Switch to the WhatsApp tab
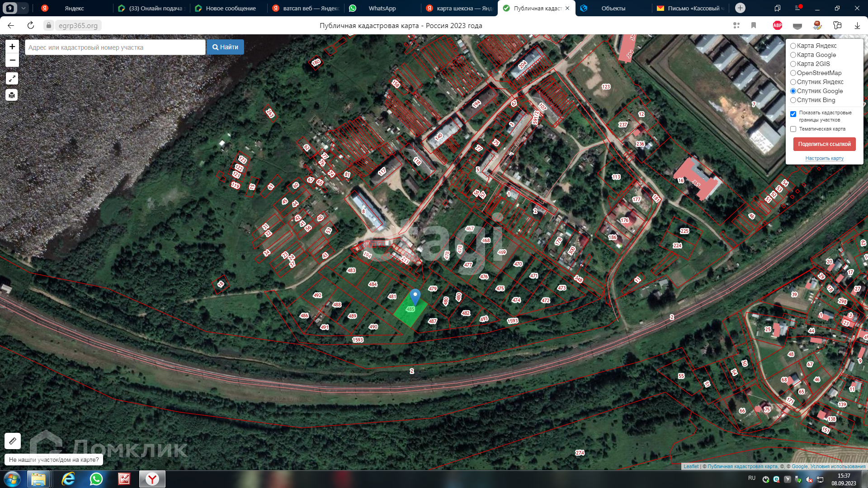 click(x=382, y=8)
